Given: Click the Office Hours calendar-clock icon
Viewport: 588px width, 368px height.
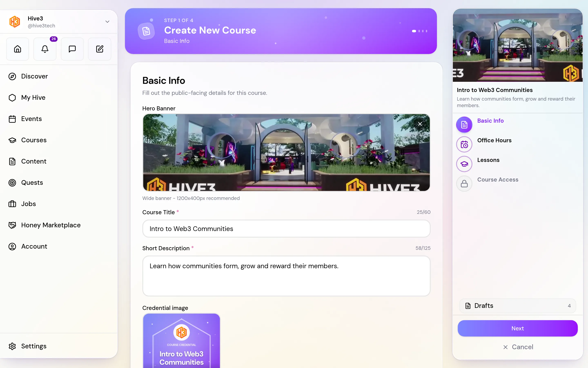Looking at the screenshot, I should pyautogui.click(x=464, y=144).
